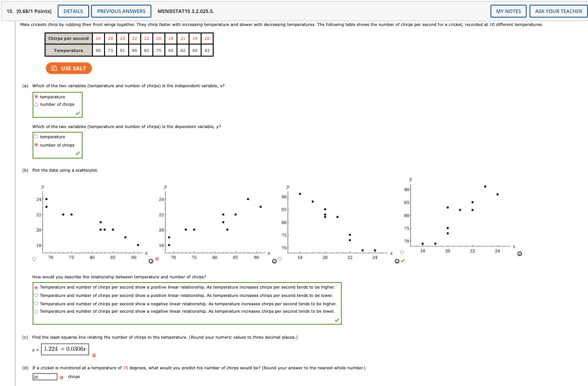Click the least-squares line answer field

(x=65, y=348)
